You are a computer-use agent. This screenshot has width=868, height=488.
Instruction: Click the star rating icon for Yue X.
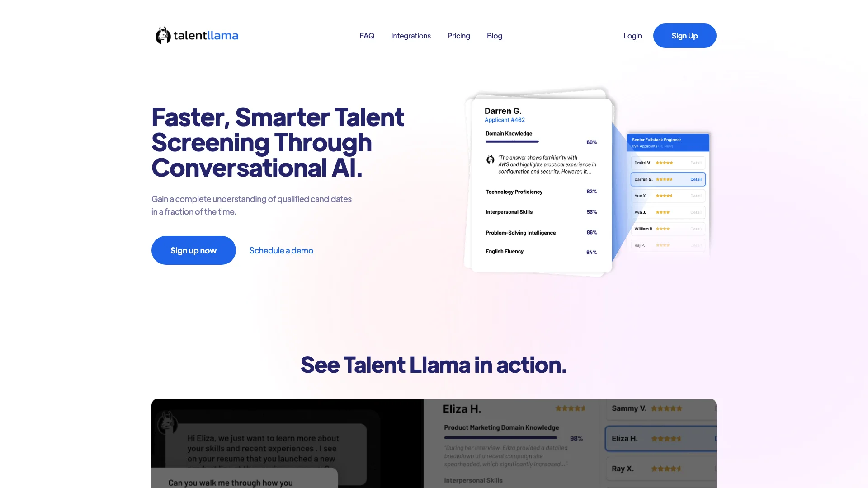coord(664,196)
